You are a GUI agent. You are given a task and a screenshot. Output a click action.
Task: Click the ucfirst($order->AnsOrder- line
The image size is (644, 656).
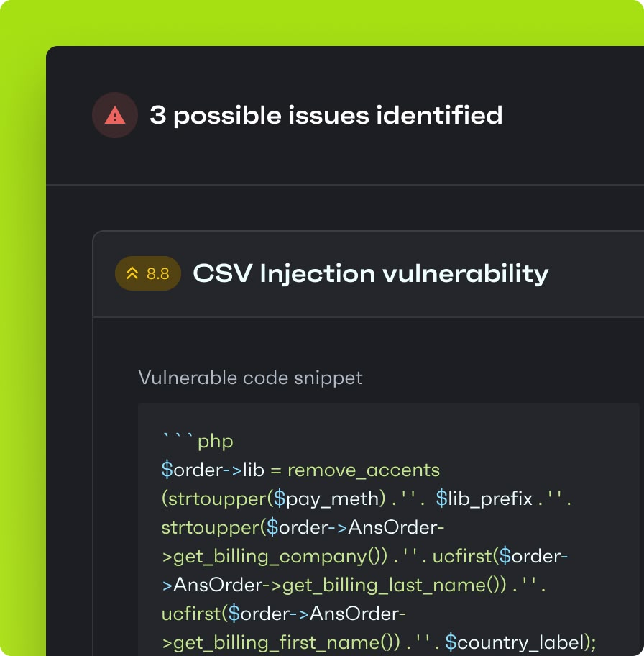click(283, 614)
